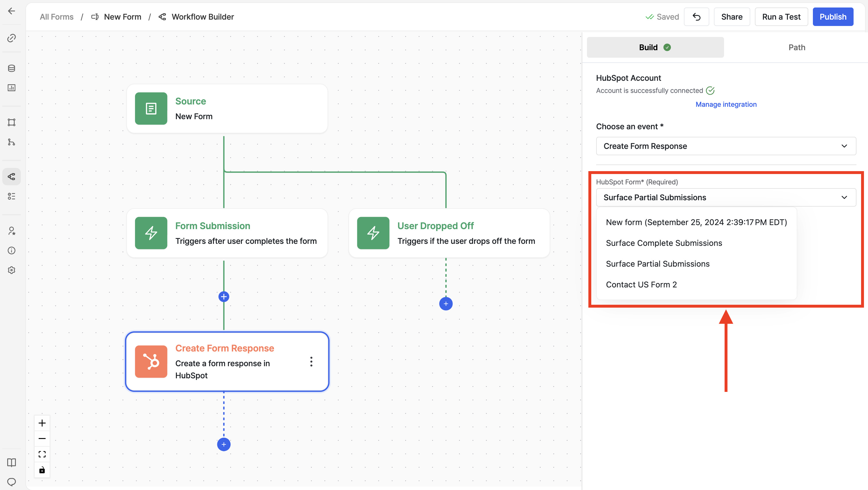Image resolution: width=868 pixels, height=490 pixels.
Task: Switch to the Path tab
Action: 796,47
